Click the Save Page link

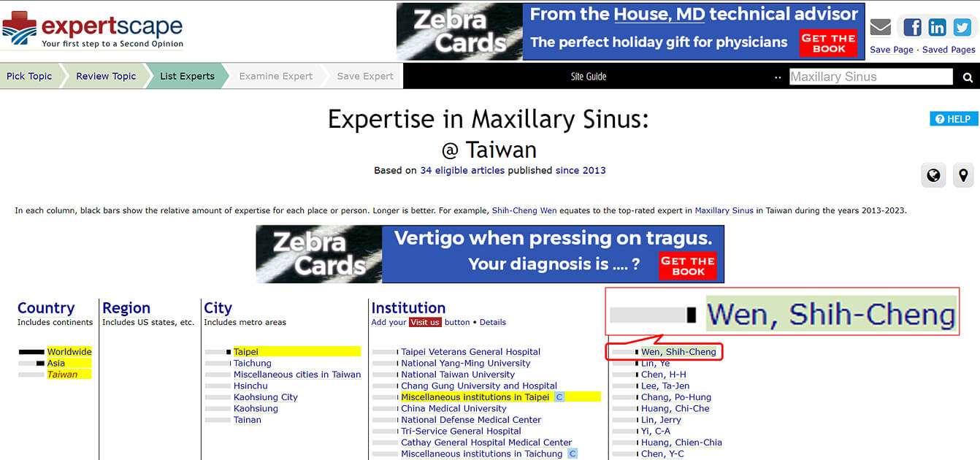[x=891, y=50]
